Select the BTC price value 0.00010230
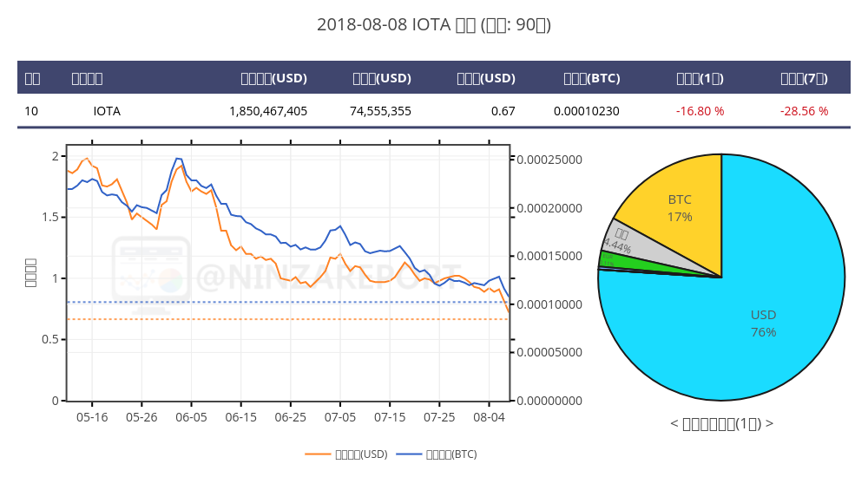The width and height of the screenshot is (868, 477). click(x=586, y=111)
